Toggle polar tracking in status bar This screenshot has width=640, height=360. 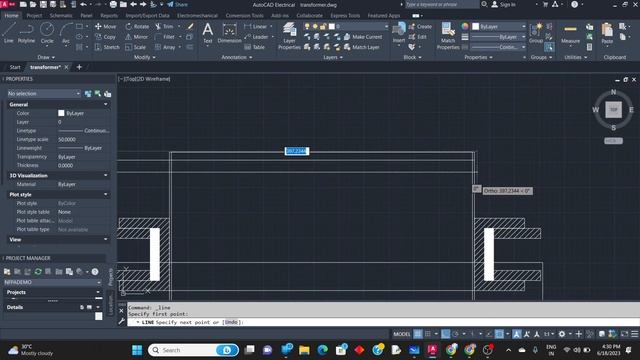click(456, 334)
